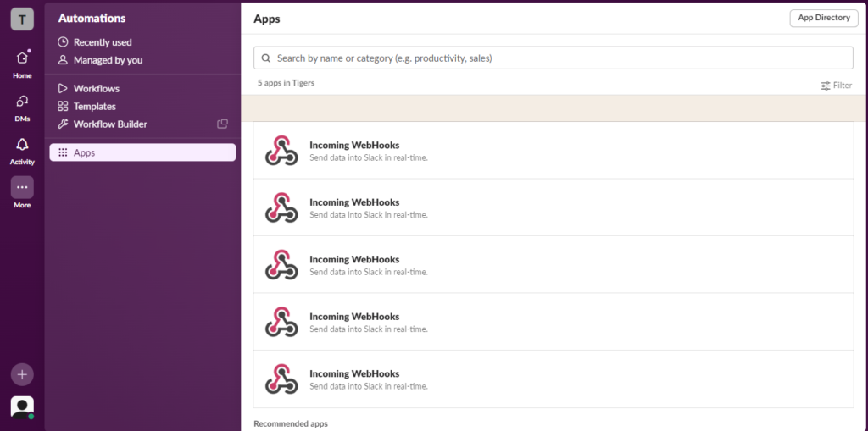This screenshot has height=431, width=868.
Task: Open the Templates section
Action: [95, 106]
